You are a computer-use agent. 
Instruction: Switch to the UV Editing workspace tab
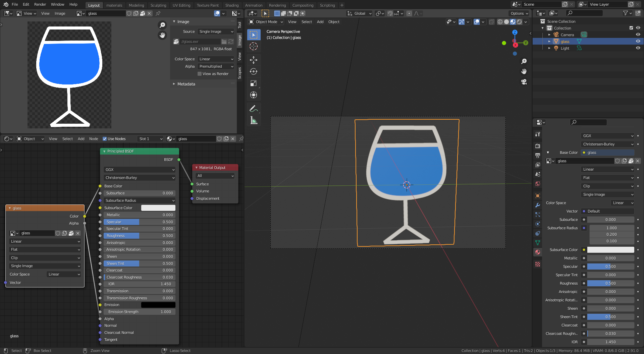pyautogui.click(x=181, y=5)
